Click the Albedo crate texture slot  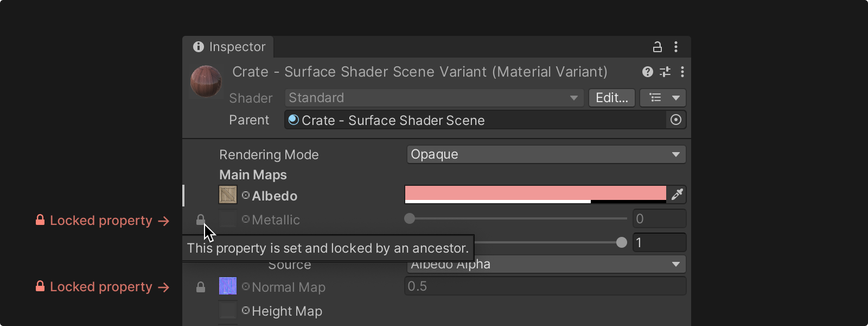tap(228, 195)
